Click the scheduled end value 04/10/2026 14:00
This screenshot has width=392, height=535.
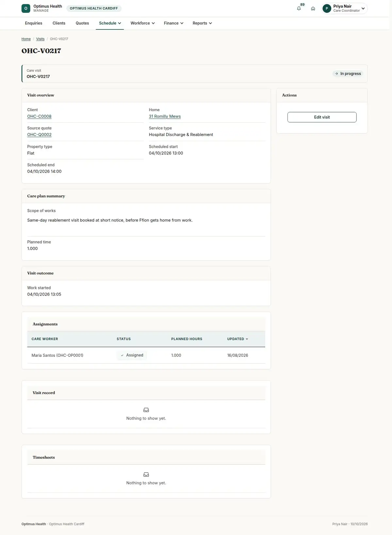tap(44, 171)
